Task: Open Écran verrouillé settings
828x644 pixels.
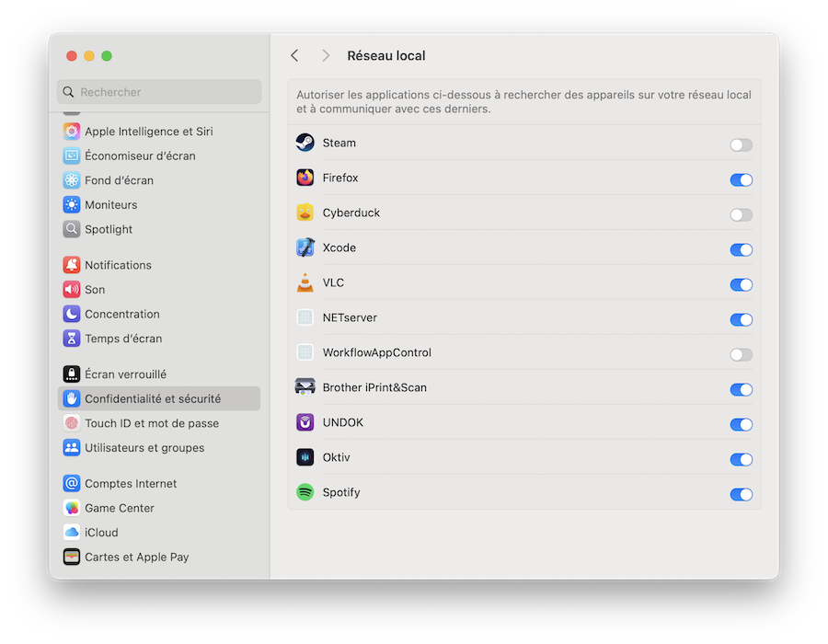Action: pyautogui.click(x=159, y=374)
